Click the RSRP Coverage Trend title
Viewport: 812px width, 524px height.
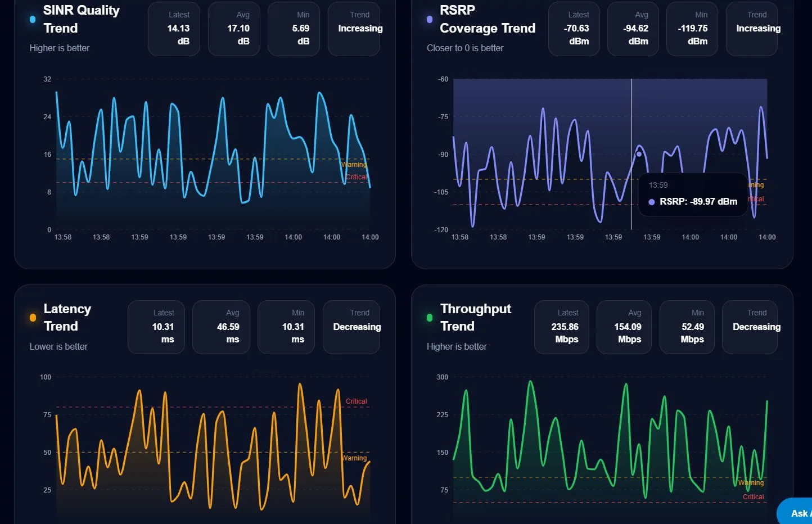click(x=488, y=19)
